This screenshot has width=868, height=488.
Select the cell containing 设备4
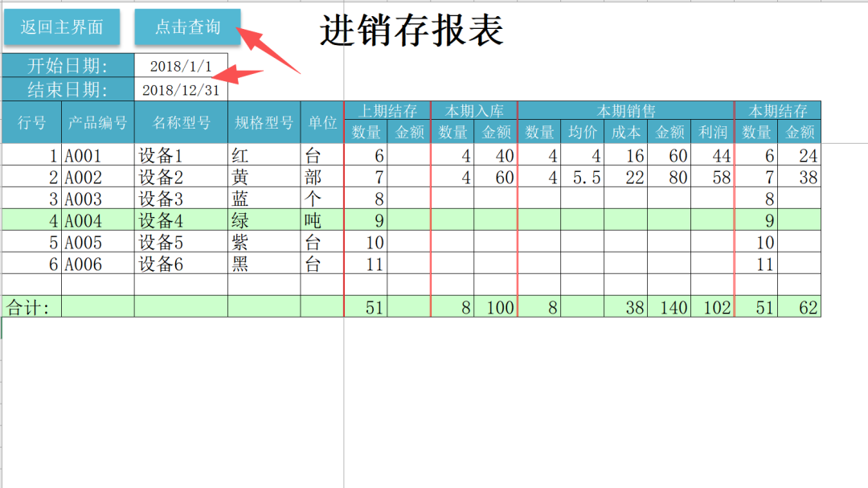(181, 220)
